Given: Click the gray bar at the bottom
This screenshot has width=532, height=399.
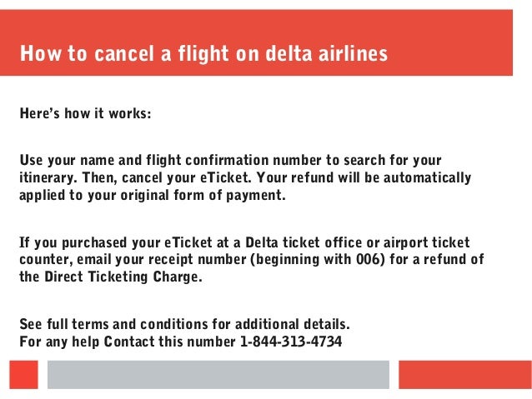Looking at the screenshot, I should [218, 375].
